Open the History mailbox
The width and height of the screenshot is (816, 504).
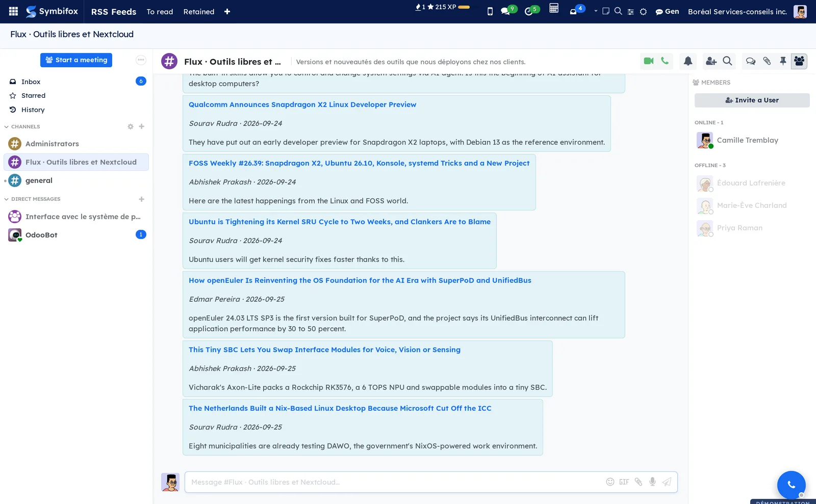click(76, 110)
